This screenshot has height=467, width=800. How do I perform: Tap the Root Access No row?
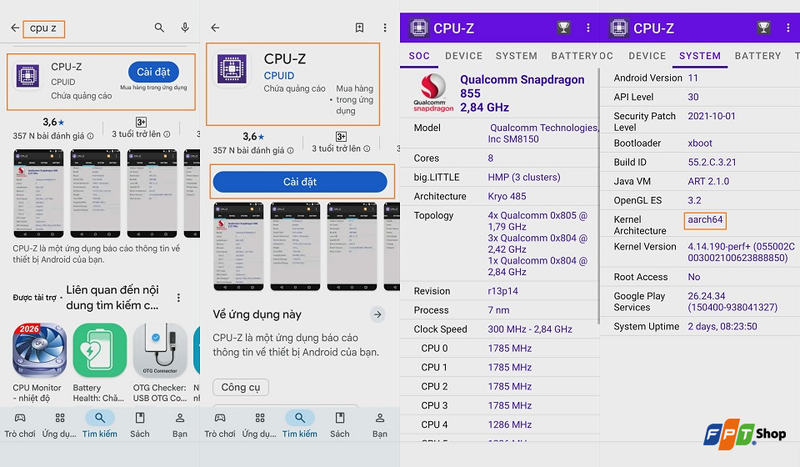click(700, 277)
